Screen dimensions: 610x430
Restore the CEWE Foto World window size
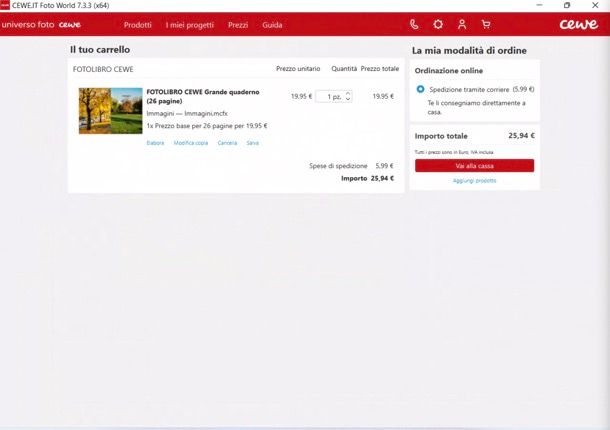[x=567, y=5]
